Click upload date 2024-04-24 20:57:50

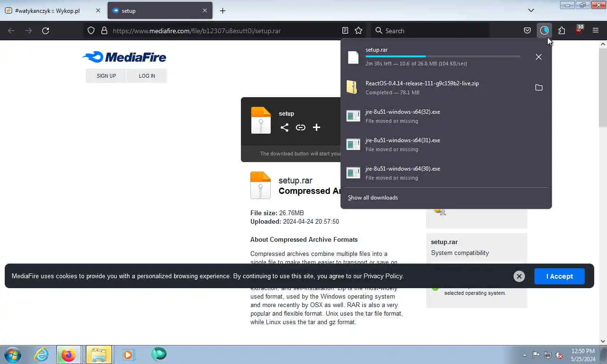pyautogui.click(x=311, y=221)
